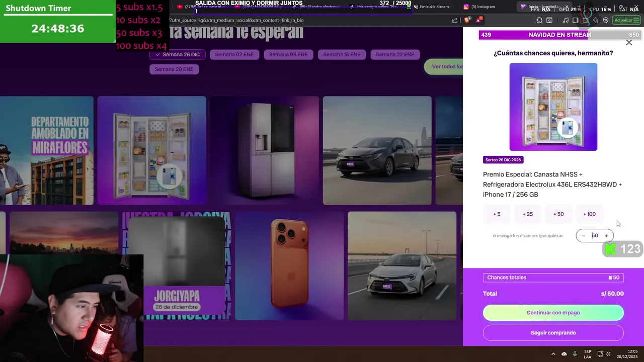
Task: Add 5 chances with the +5 button
Action: click(x=497, y=214)
